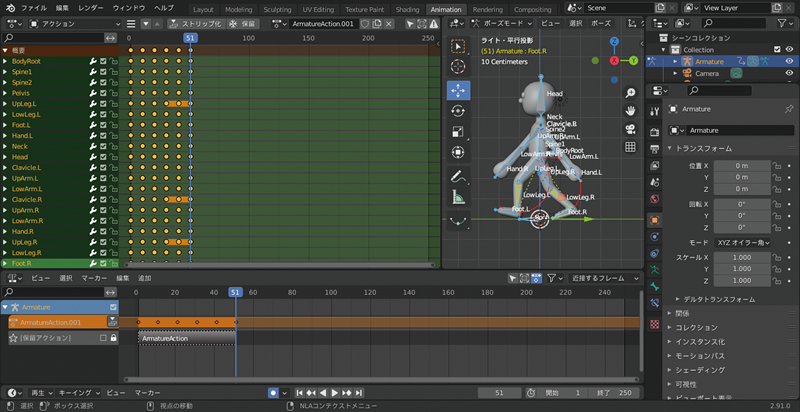Toggle fake user shield for ArmatureAction.001
This screenshot has width=800, height=412.
[x=365, y=24]
